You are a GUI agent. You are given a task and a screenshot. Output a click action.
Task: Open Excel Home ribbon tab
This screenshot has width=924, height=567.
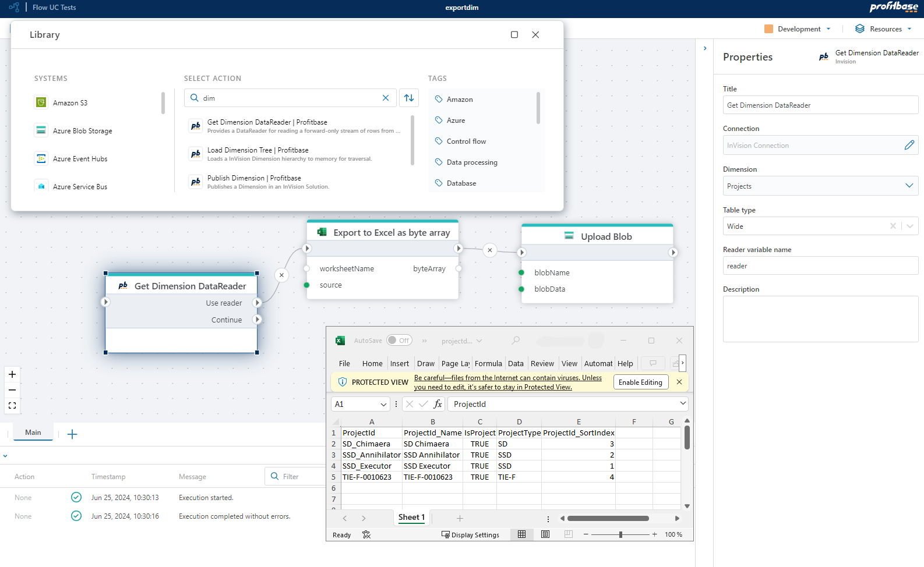[x=372, y=364]
